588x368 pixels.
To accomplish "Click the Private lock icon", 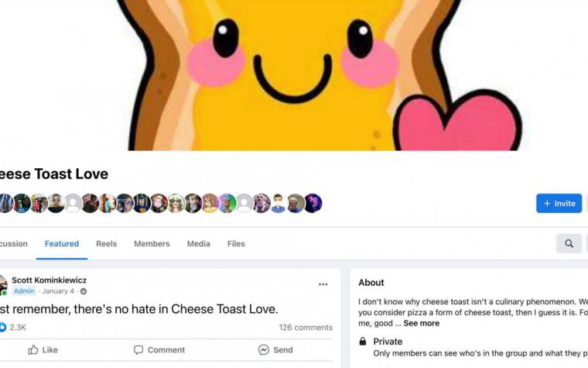I will tap(363, 341).
